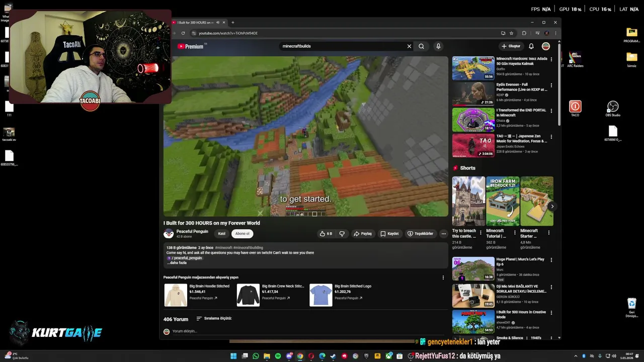Open the Windows Start menu
Image resolution: width=644 pixels, height=362 pixels.
[x=233, y=356]
